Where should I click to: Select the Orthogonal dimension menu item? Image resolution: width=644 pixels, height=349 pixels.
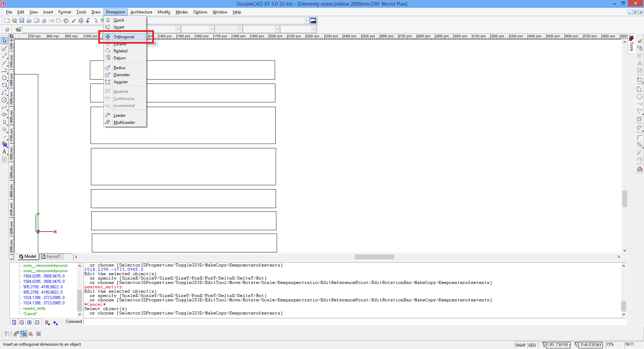[x=124, y=37]
